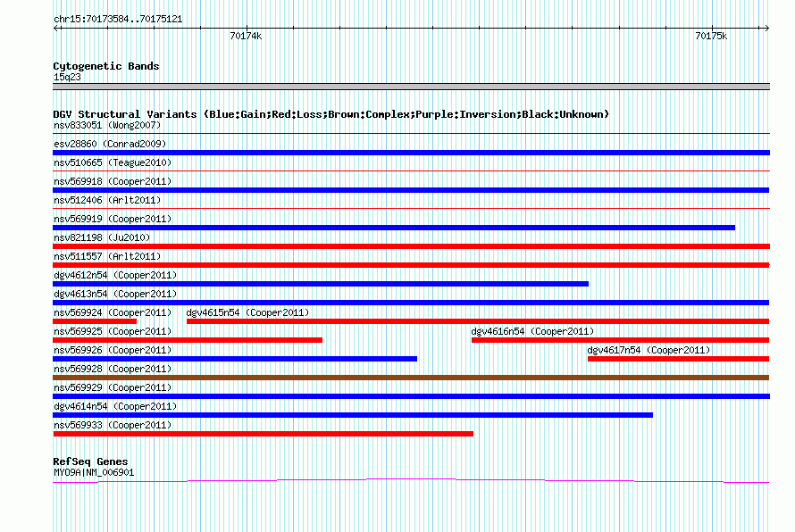Screen dimensions: 795x532
Task: Open variant dgv4616n54 (Cooper2011) label
Action: pos(532,331)
